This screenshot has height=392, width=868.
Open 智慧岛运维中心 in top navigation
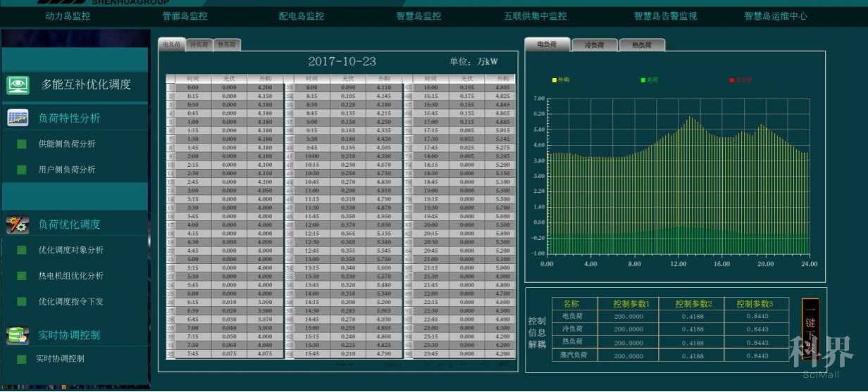pyautogui.click(x=775, y=15)
